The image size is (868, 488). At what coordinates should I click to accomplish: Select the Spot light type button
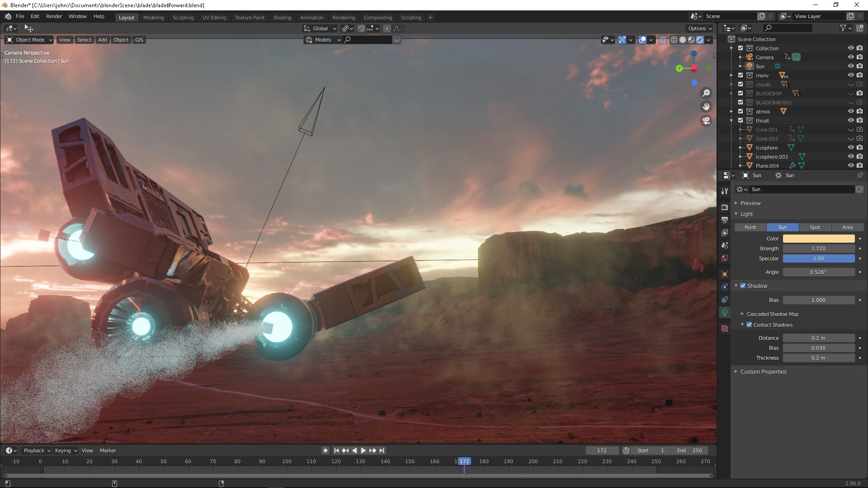[815, 227]
